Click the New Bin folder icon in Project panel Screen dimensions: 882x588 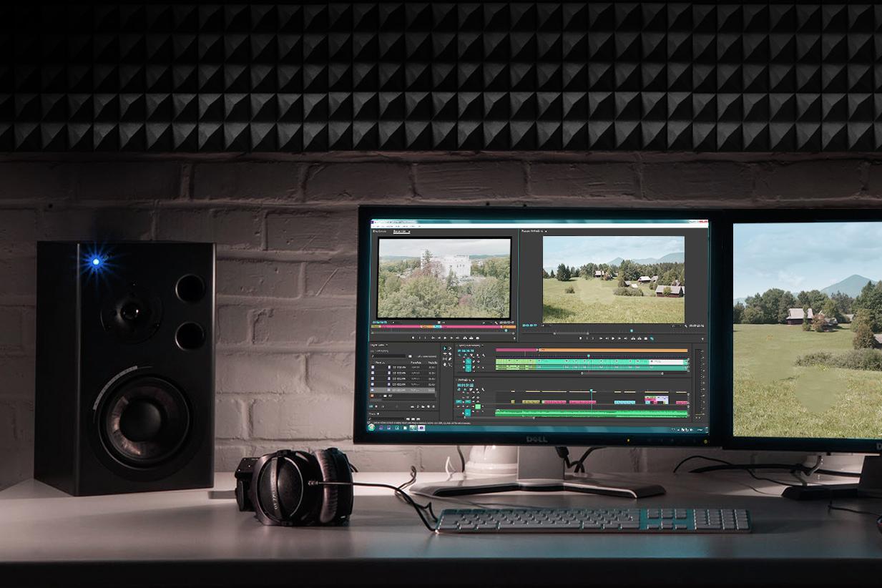point(422,406)
